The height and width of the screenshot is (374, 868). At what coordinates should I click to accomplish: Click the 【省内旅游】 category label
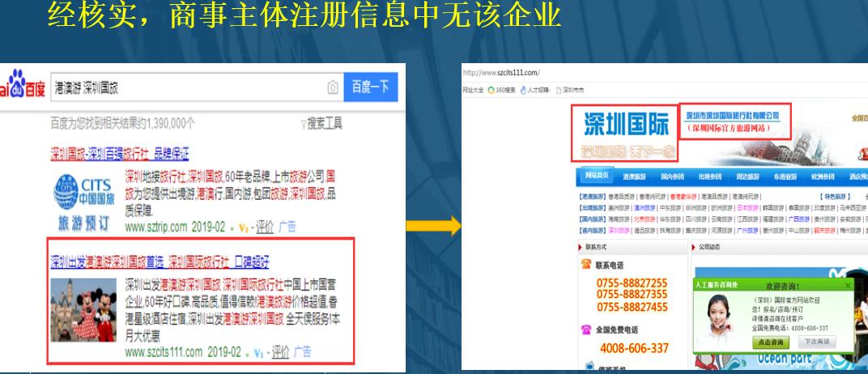(x=592, y=230)
